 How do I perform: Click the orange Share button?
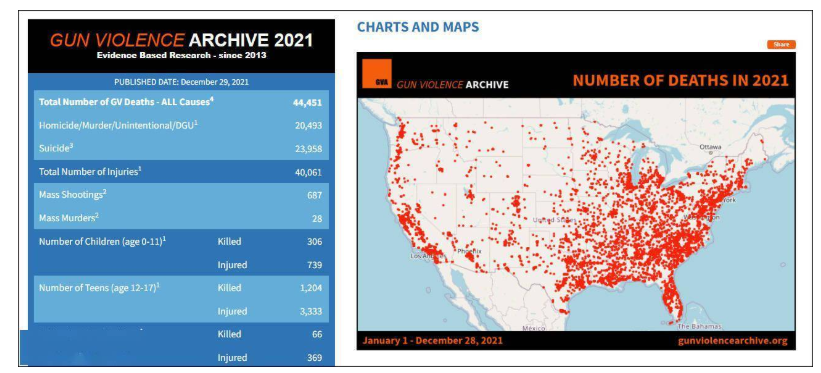pyautogui.click(x=781, y=45)
